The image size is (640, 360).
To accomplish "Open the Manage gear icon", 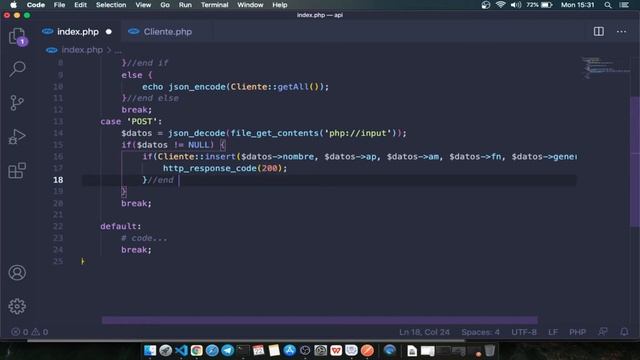I will coord(17,306).
